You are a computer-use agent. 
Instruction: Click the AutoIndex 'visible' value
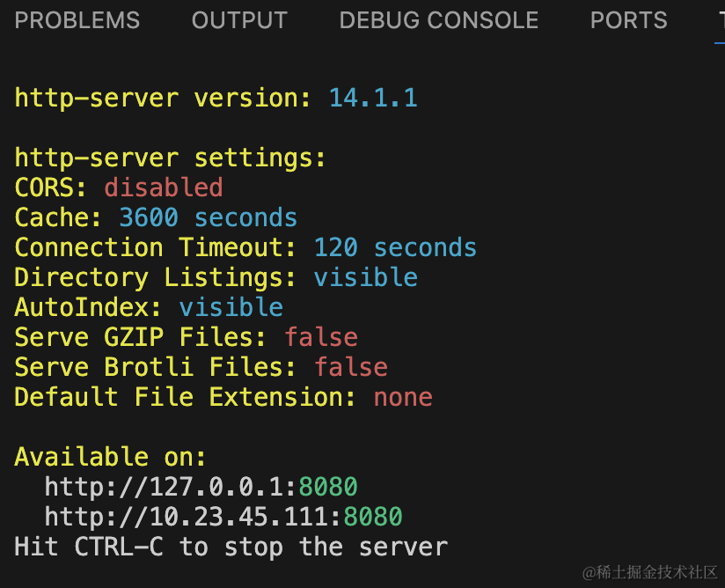tap(231, 307)
